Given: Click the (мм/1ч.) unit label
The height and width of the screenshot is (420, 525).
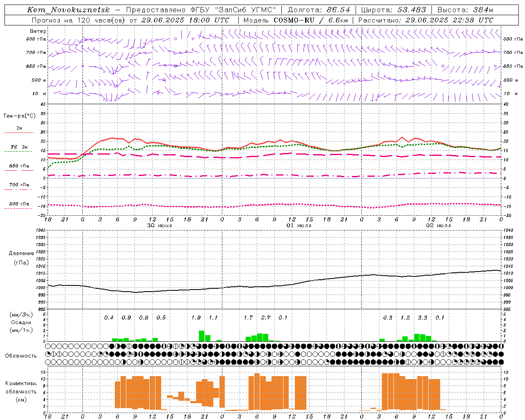Looking at the screenshot, I should 21,330.
